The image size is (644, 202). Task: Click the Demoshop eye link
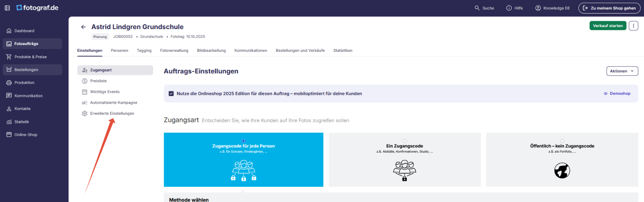pos(617,94)
